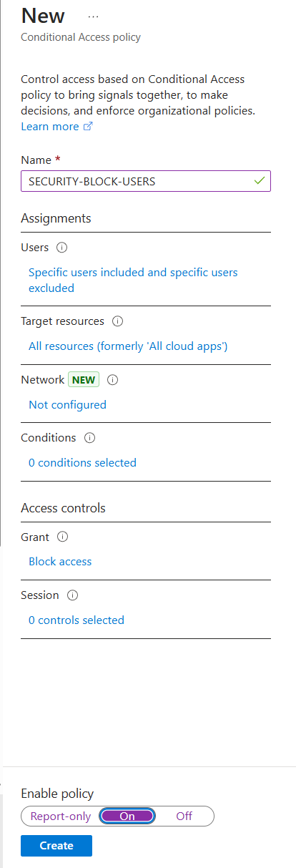This screenshot has height=868, width=296.
Task: Click the Session info icon
Action: (72, 595)
